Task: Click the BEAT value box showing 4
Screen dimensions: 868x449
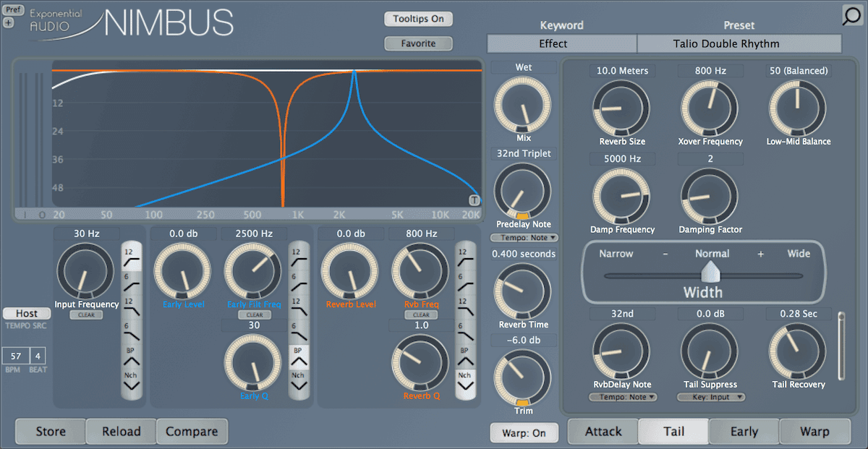Action: 38,356
